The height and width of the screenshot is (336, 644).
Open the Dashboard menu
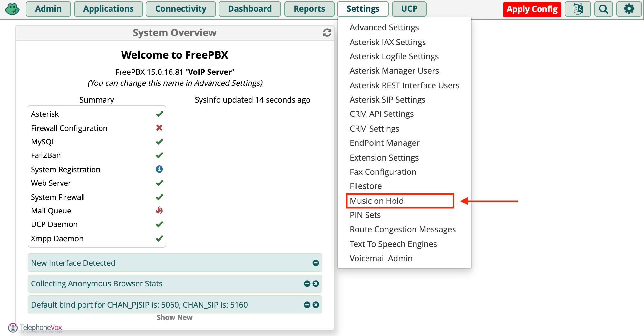click(x=250, y=9)
